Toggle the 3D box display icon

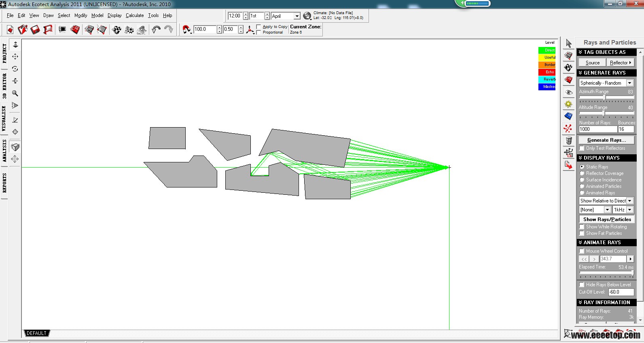coord(15,147)
